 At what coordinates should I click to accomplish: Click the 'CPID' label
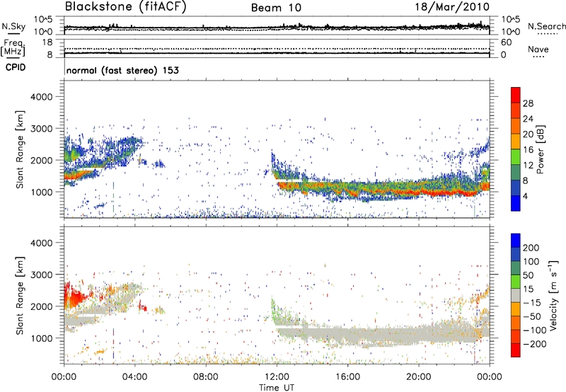coord(16,67)
